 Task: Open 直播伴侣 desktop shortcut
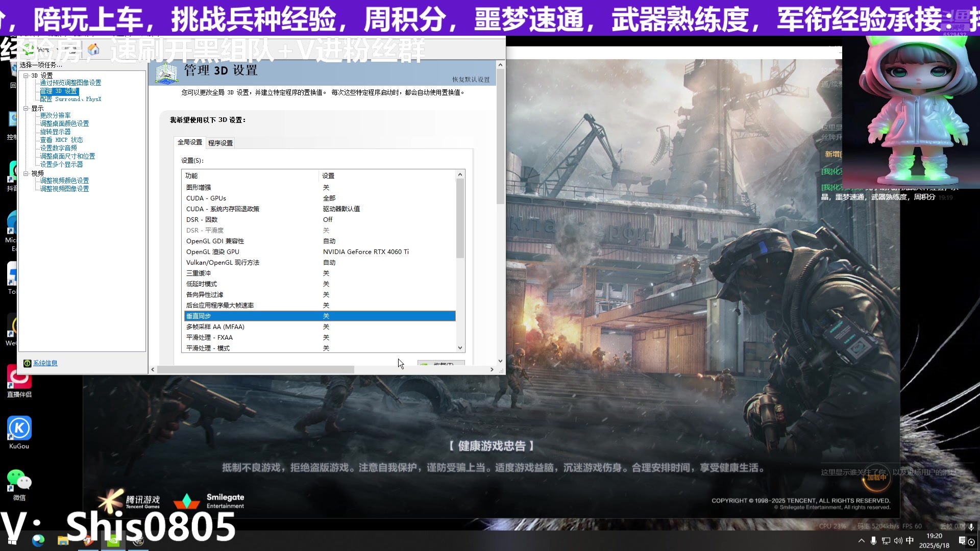(19, 381)
